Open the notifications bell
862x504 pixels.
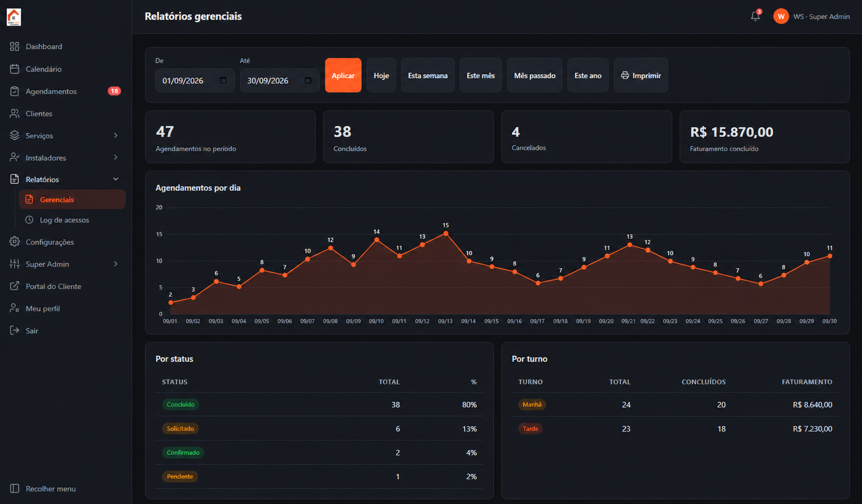pyautogui.click(x=755, y=16)
